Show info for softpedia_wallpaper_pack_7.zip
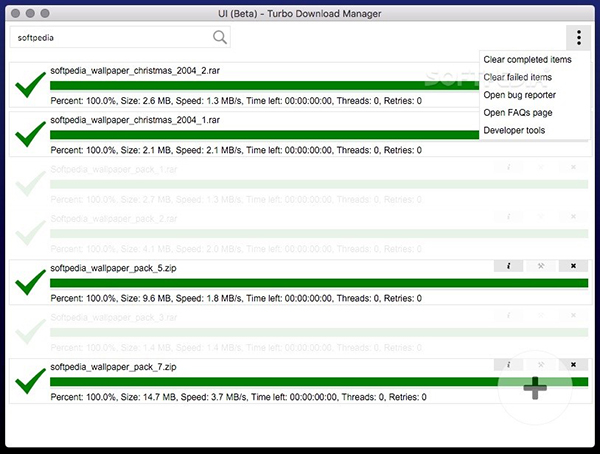This screenshot has height=454, width=600. pos(508,365)
